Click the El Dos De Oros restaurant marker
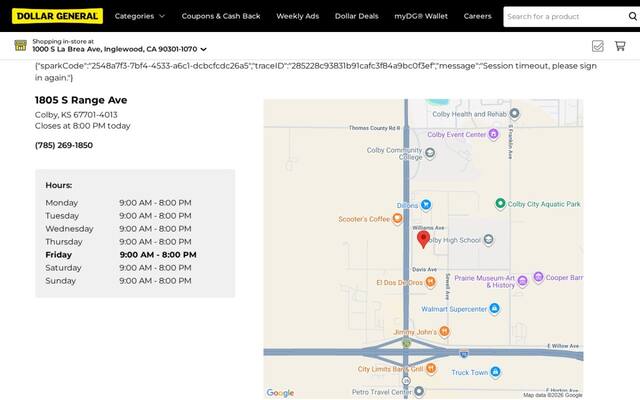640x400 pixels. coord(430,282)
